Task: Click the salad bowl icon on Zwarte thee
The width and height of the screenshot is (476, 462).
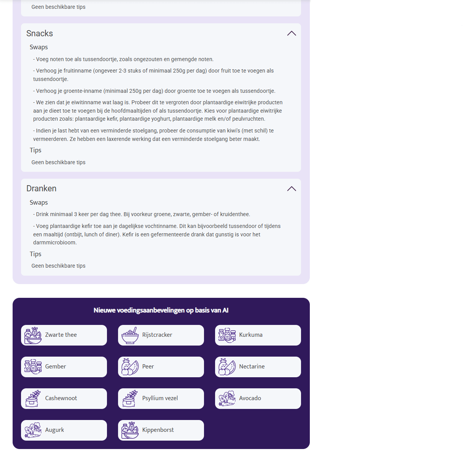Action: 32,335
